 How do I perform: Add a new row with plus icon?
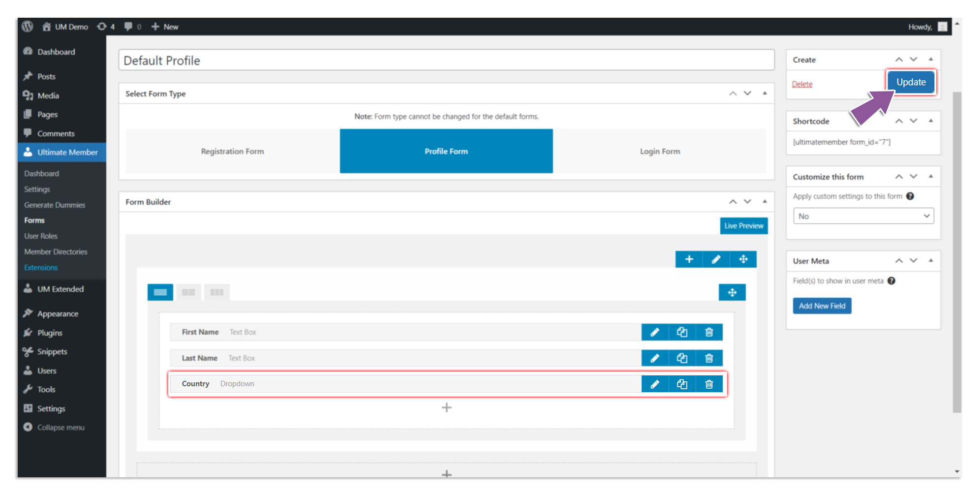689,259
